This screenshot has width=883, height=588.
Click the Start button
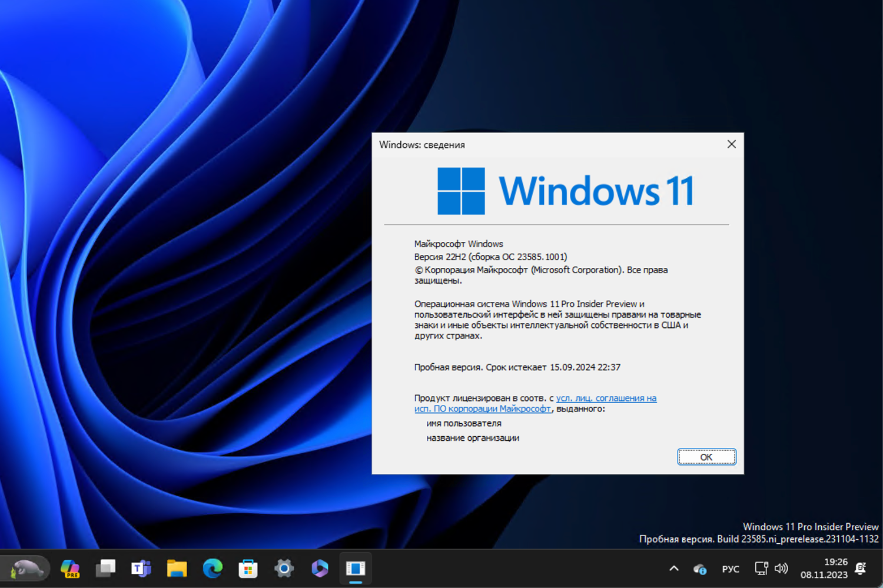[28, 568]
